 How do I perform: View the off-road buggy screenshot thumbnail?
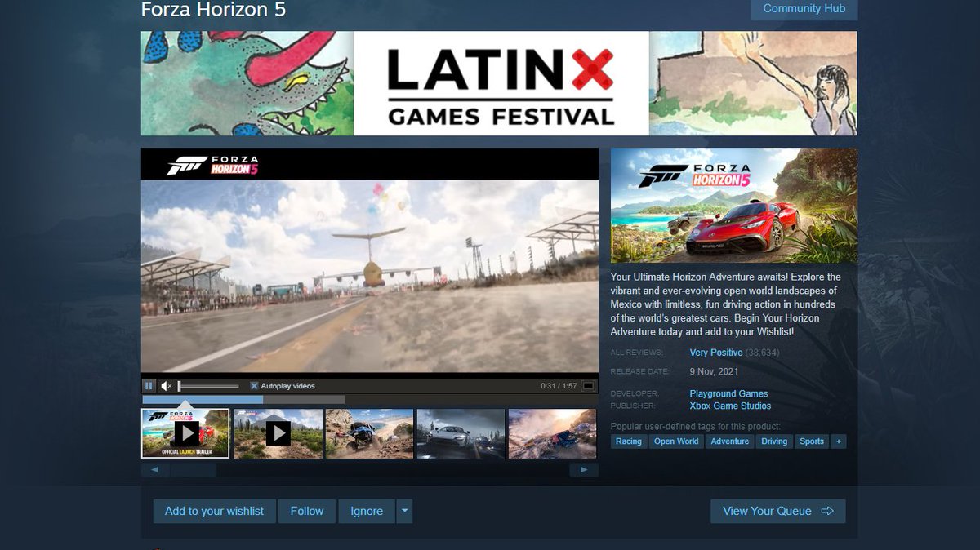point(369,433)
